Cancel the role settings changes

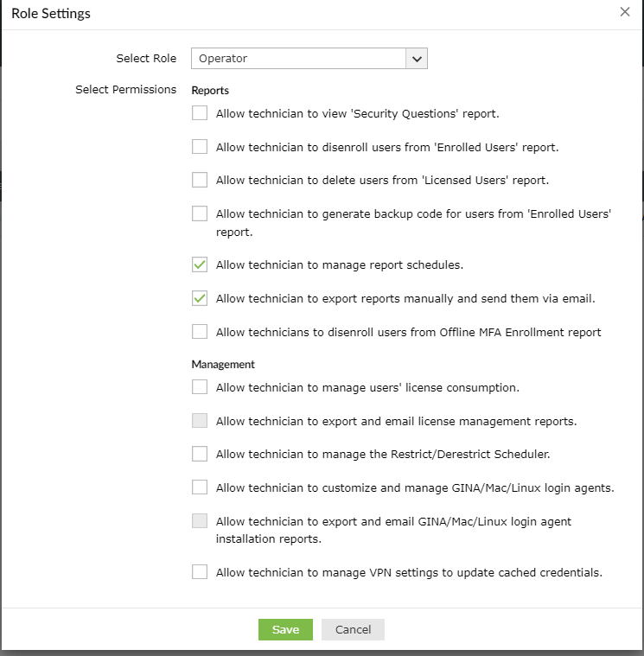click(x=353, y=629)
